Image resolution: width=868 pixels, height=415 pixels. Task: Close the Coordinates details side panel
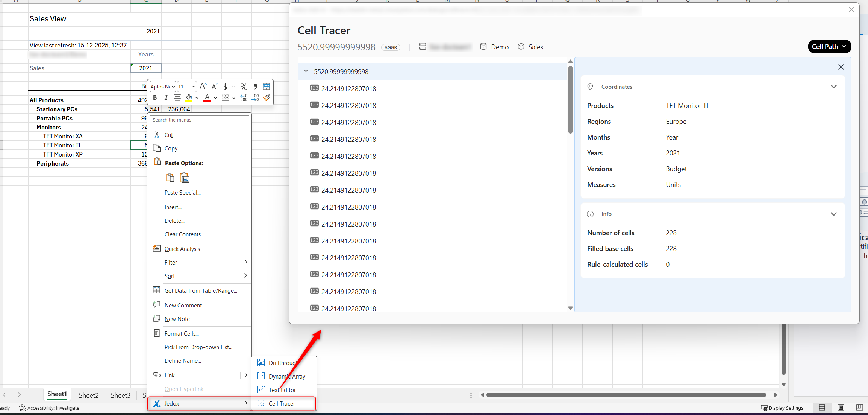coord(841,67)
